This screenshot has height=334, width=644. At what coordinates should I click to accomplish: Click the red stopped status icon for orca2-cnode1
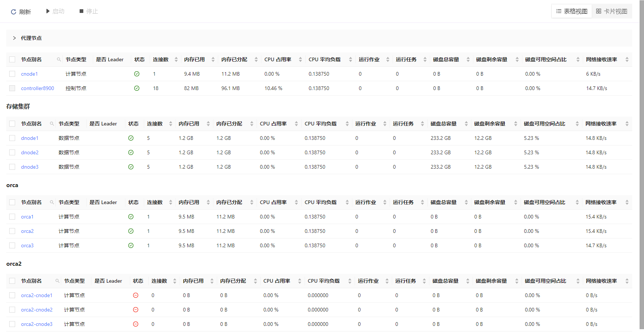(136, 295)
